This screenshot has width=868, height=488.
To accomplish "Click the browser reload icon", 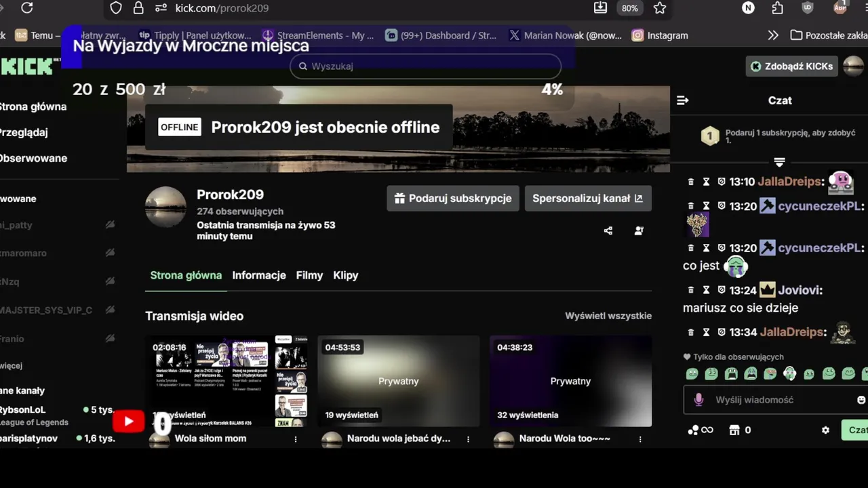I will point(27,8).
